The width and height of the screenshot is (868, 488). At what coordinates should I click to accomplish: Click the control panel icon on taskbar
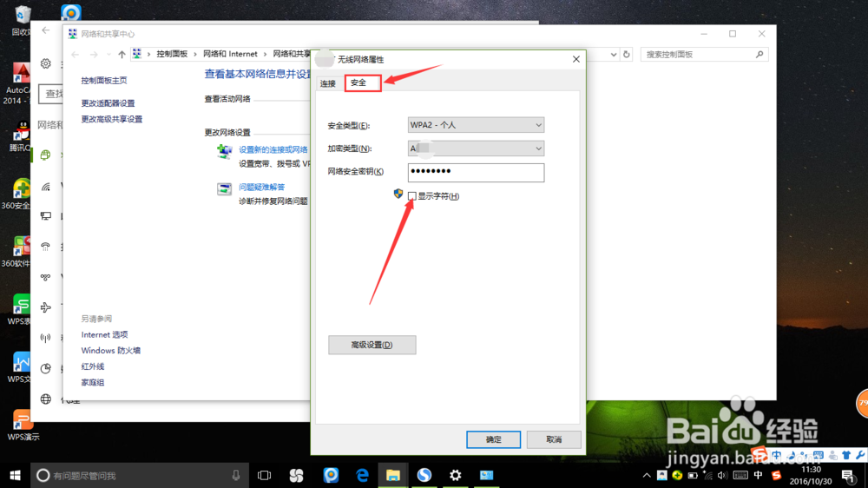coord(486,475)
